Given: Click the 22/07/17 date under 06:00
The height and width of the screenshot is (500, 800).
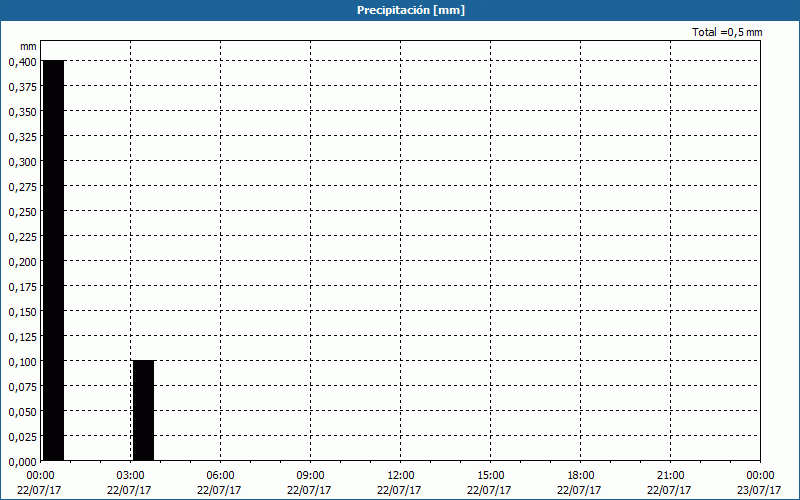Looking at the screenshot, I should (219, 490).
